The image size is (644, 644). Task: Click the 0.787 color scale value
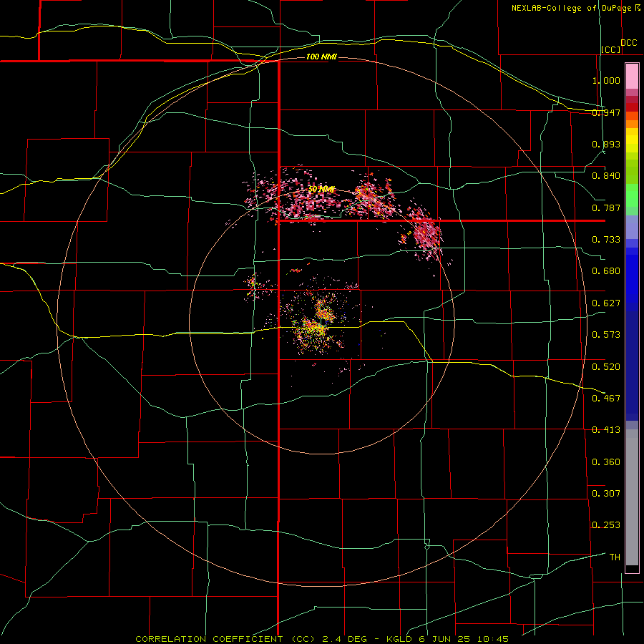(x=606, y=208)
